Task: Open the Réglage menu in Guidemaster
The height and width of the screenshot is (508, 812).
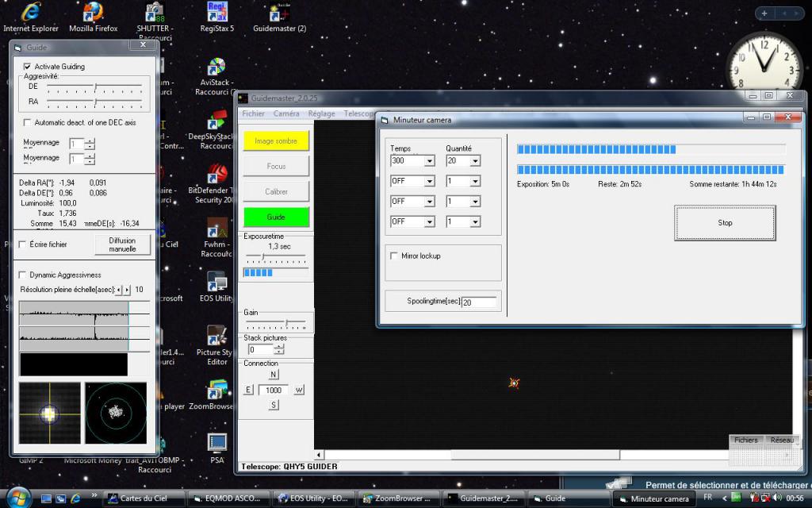Action: [322, 114]
